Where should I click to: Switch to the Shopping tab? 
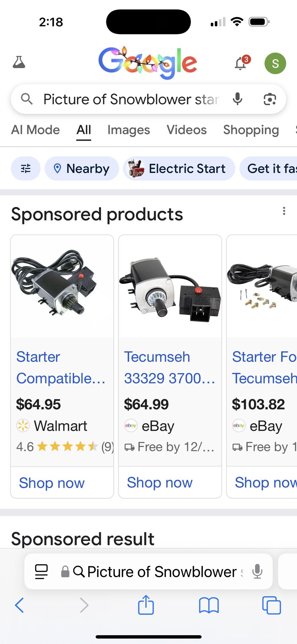(251, 130)
